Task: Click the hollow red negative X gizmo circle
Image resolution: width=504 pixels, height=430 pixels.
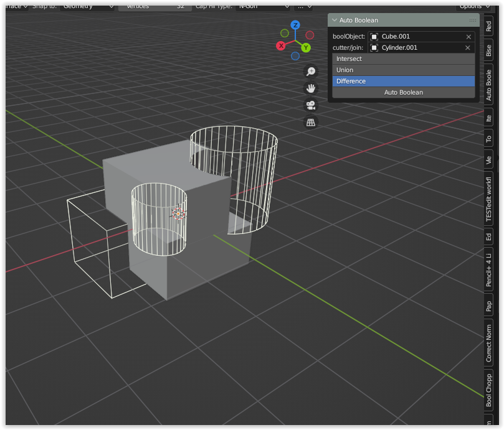Action: (x=310, y=35)
